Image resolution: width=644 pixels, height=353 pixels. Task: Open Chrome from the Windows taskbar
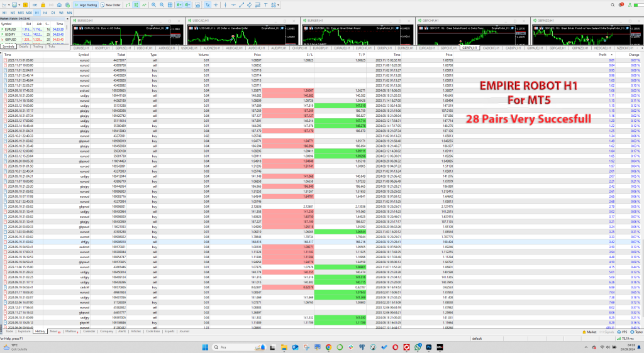click(328, 346)
